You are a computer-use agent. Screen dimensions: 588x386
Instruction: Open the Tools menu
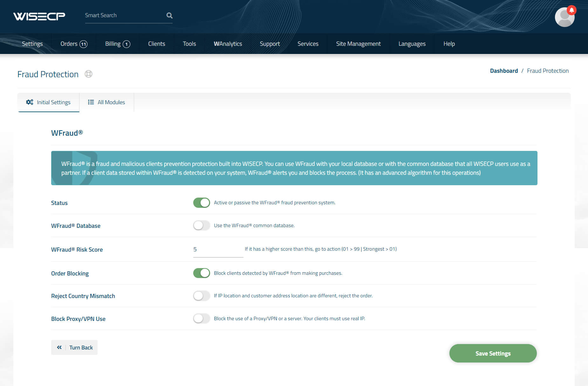point(189,44)
